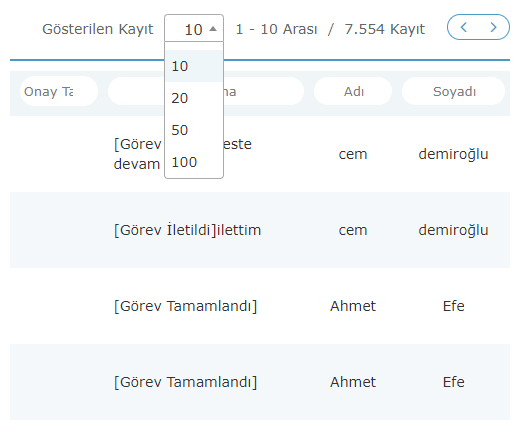The height and width of the screenshot is (432, 522).
Task: Click Ahmet in the third row
Action: click(x=353, y=306)
